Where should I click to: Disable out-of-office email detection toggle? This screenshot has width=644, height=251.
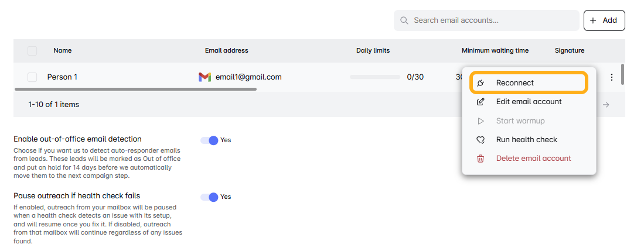click(x=209, y=140)
